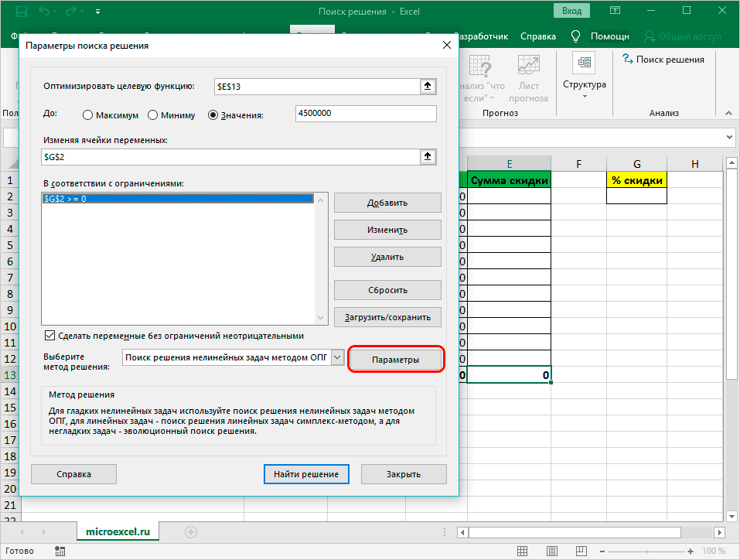The image size is (740, 560).
Task: Click Найти решение button
Action: [306, 473]
